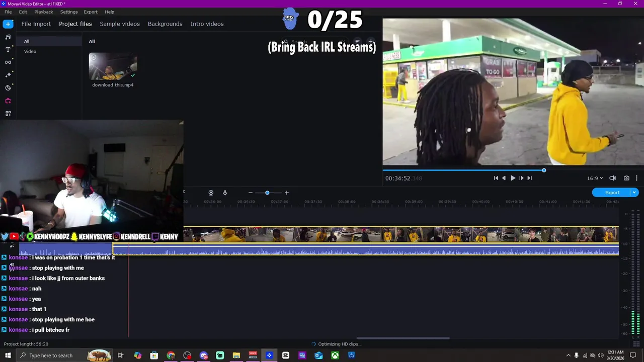Select the All category in sidebar list

point(49,41)
